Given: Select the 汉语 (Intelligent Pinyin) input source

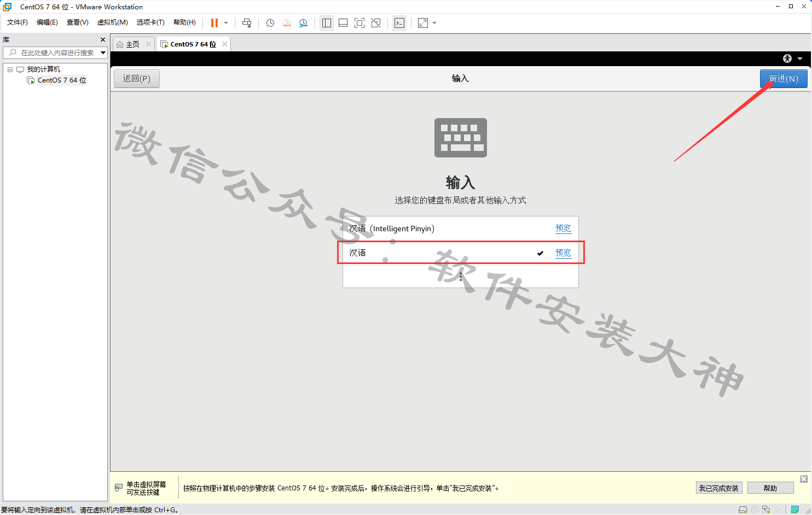Looking at the screenshot, I should (460, 229).
